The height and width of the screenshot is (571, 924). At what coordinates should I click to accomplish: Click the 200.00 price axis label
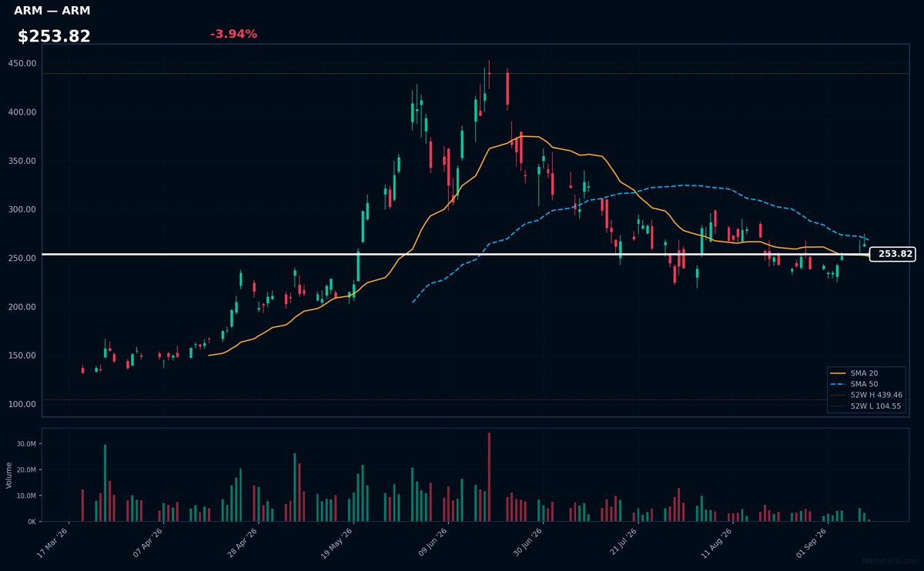[22, 307]
